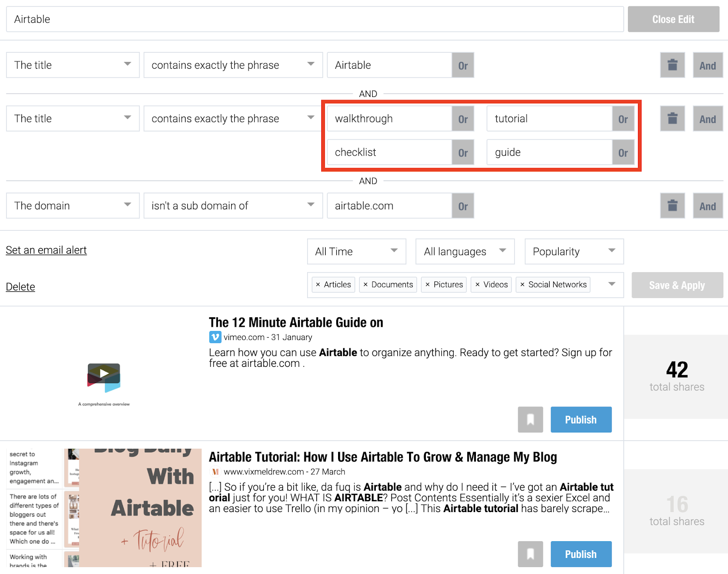Open 'isn't a sub domain of' condition dropdown
Viewport: 728px width, 574px height.
click(233, 206)
